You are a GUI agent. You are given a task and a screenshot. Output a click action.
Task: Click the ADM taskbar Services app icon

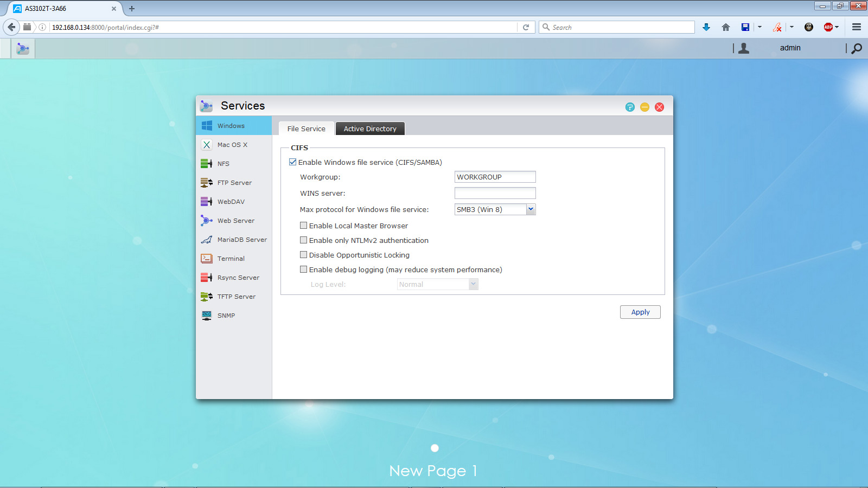pyautogui.click(x=23, y=48)
